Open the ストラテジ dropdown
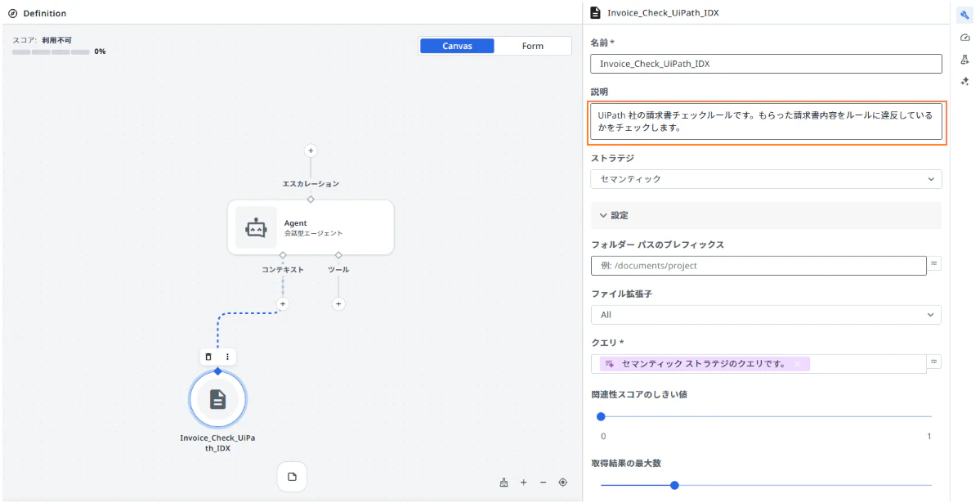 [766, 179]
